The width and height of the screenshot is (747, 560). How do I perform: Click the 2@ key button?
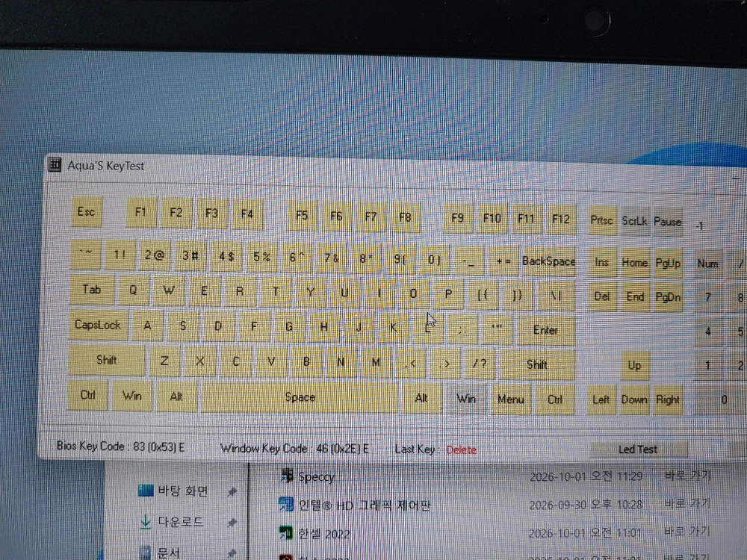click(155, 255)
